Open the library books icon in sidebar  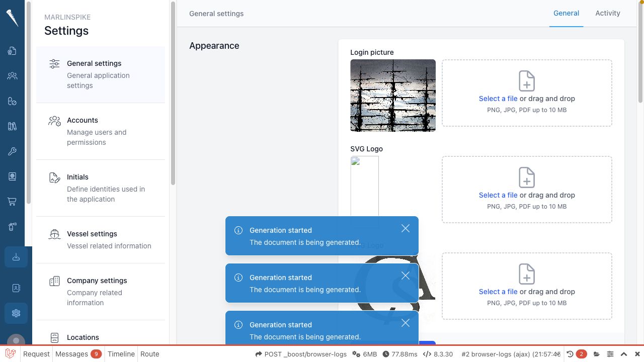coord(12,126)
